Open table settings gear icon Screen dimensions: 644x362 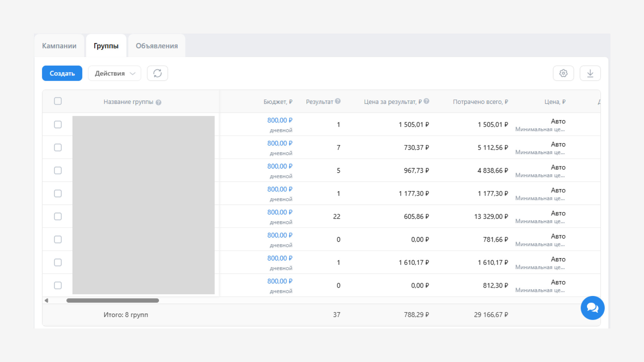tap(563, 73)
